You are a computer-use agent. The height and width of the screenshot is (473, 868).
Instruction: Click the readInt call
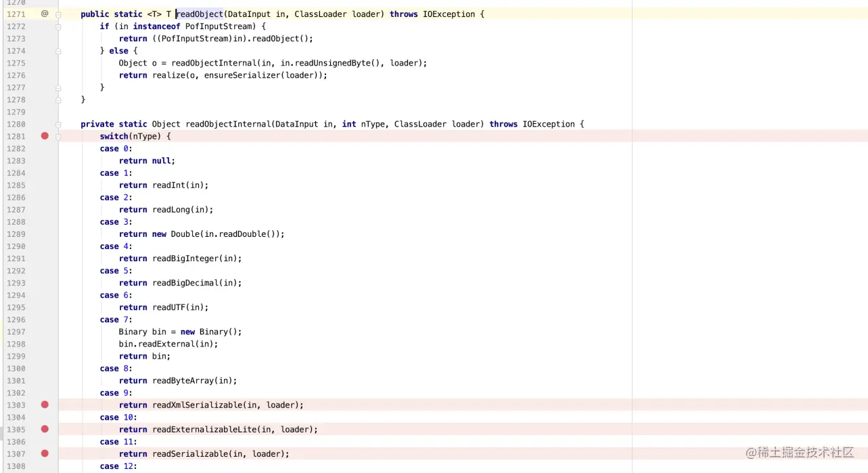[180, 185]
